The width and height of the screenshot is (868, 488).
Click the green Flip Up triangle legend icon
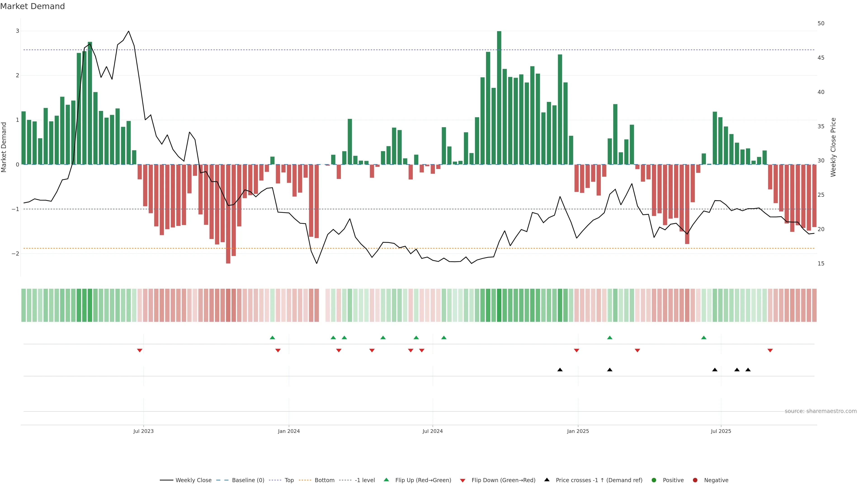pos(387,480)
